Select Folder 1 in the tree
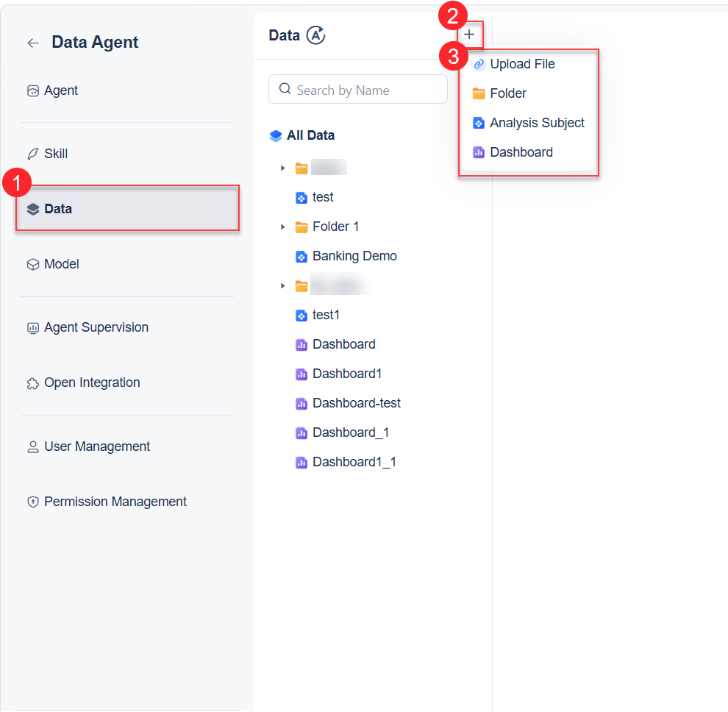The width and height of the screenshot is (728, 712). coord(335,227)
